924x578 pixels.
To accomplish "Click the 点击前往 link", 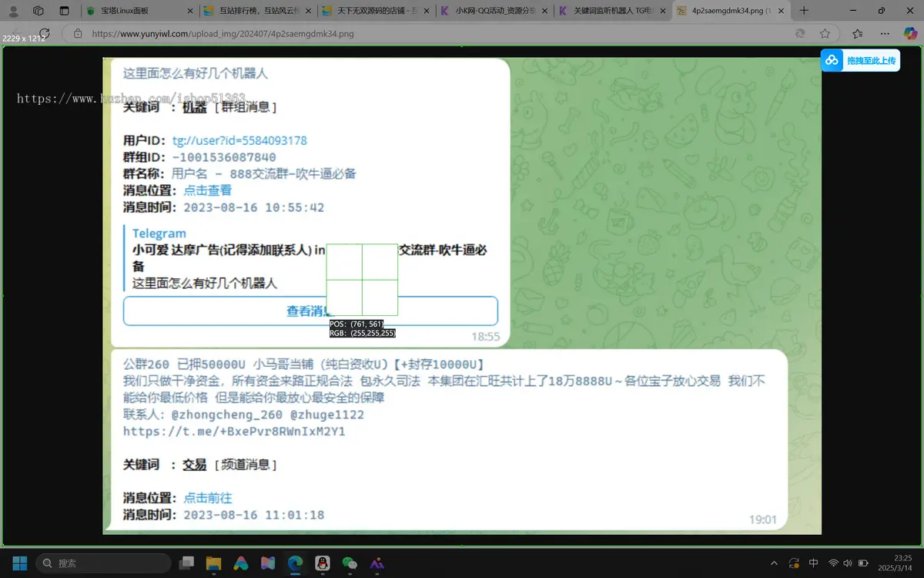I will pyautogui.click(x=207, y=498).
